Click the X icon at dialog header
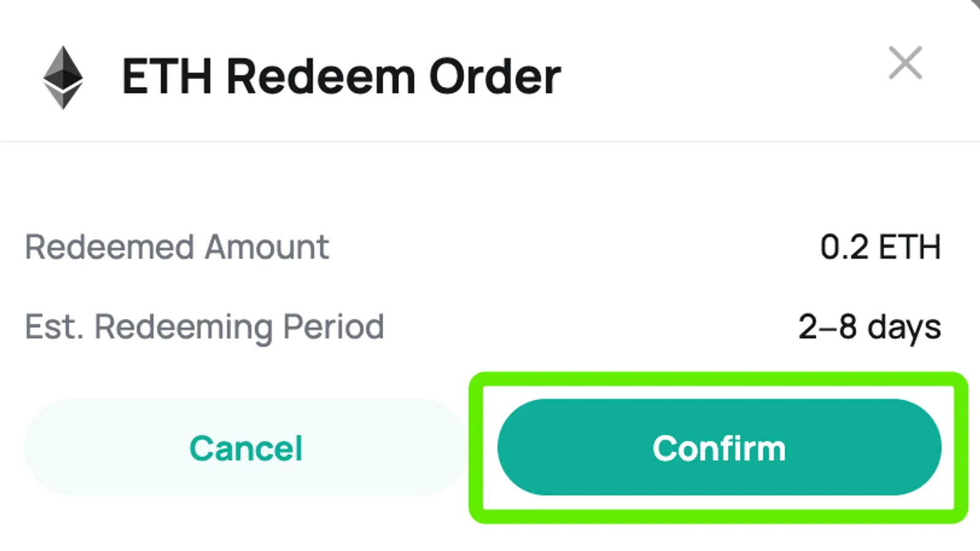980x551 pixels. (x=905, y=63)
